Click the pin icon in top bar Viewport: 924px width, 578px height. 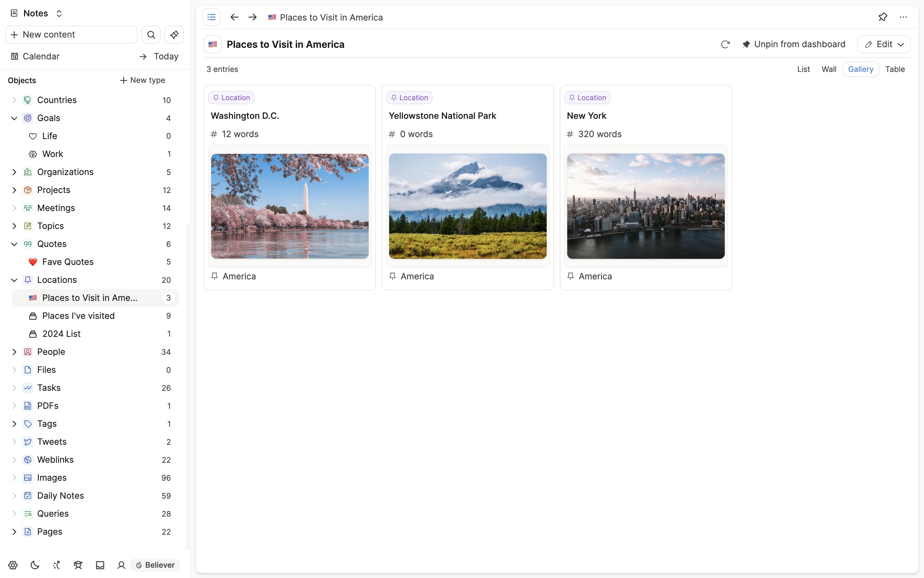pyautogui.click(x=882, y=17)
